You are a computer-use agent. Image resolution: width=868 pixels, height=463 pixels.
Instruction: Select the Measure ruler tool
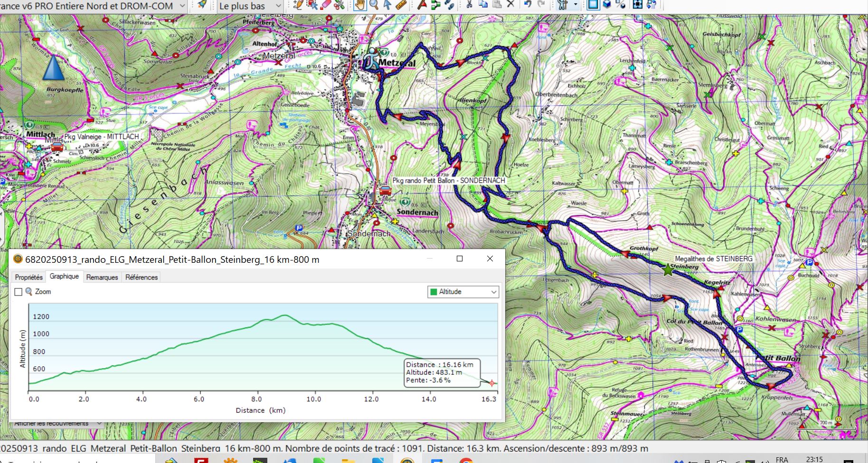pos(401,5)
